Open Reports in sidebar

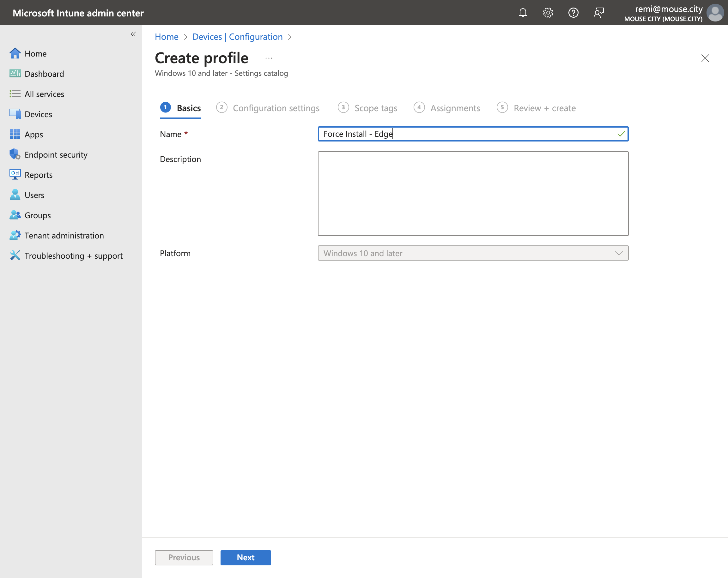coord(39,175)
